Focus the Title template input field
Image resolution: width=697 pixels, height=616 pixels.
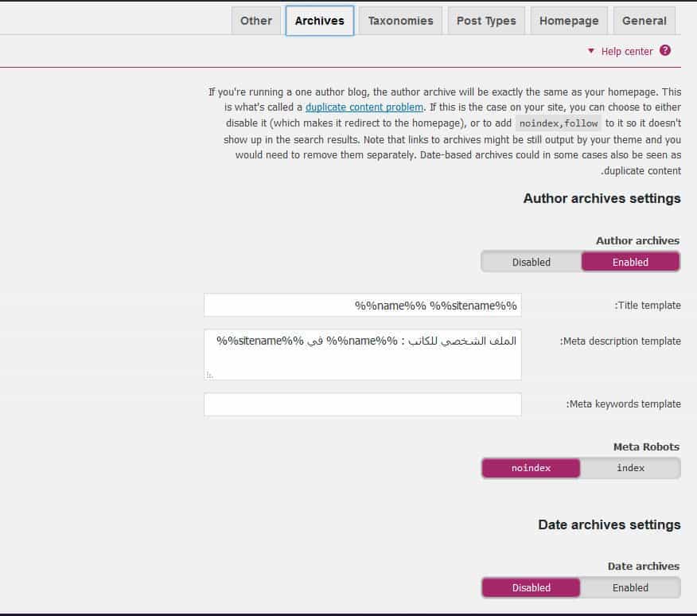click(363, 305)
